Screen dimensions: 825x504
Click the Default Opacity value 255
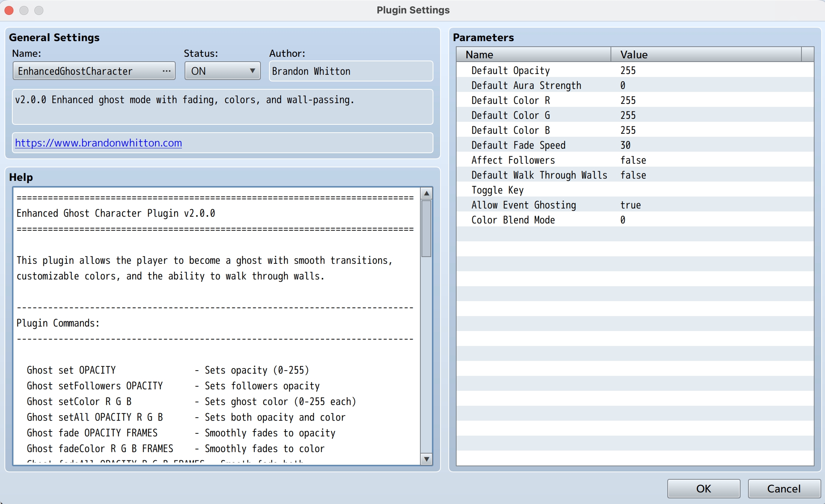[x=628, y=70]
